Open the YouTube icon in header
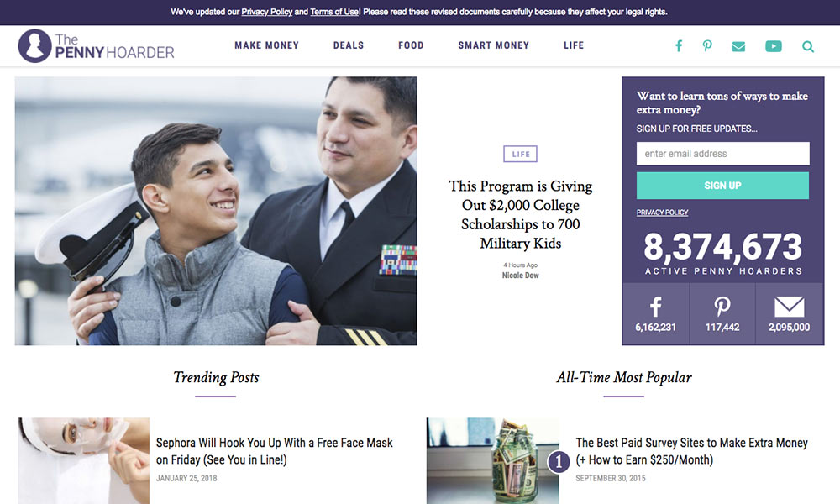The image size is (840, 504). [773, 46]
